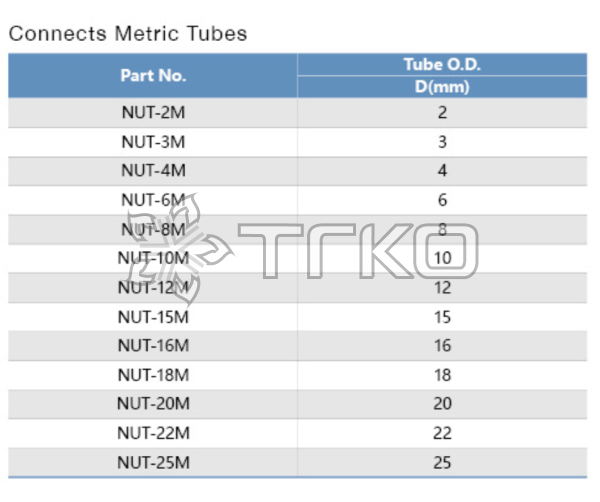Click the "Tube O.D." column header

click(x=442, y=65)
